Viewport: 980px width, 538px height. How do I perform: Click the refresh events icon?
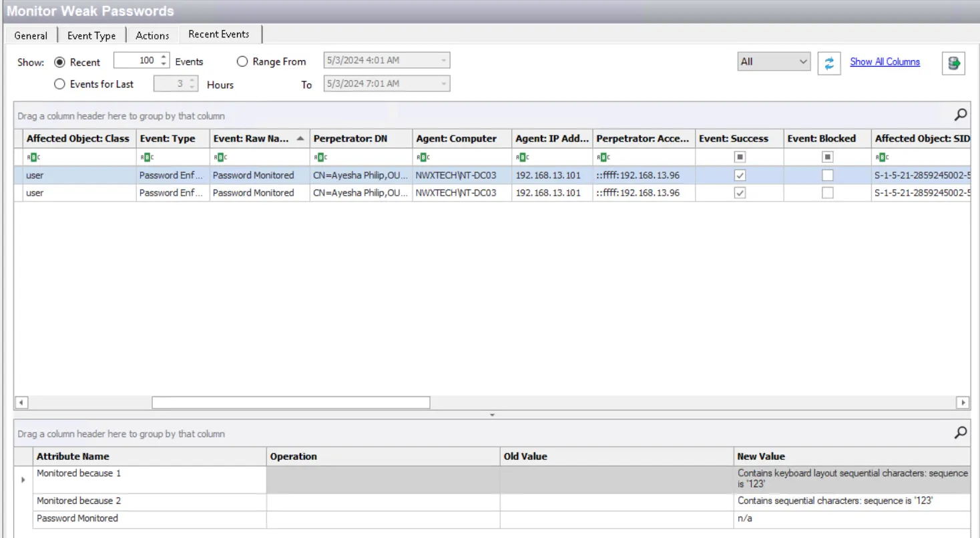(x=829, y=63)
